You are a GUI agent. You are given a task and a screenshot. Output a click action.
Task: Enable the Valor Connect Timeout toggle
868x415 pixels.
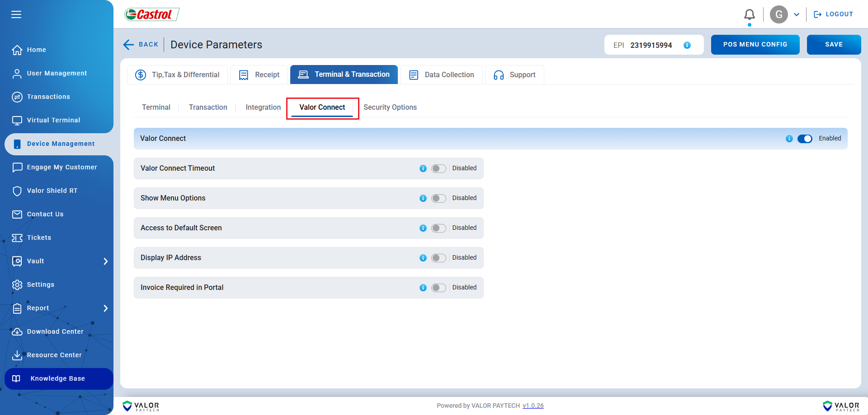pyautogui.click(x=439, y=168)
